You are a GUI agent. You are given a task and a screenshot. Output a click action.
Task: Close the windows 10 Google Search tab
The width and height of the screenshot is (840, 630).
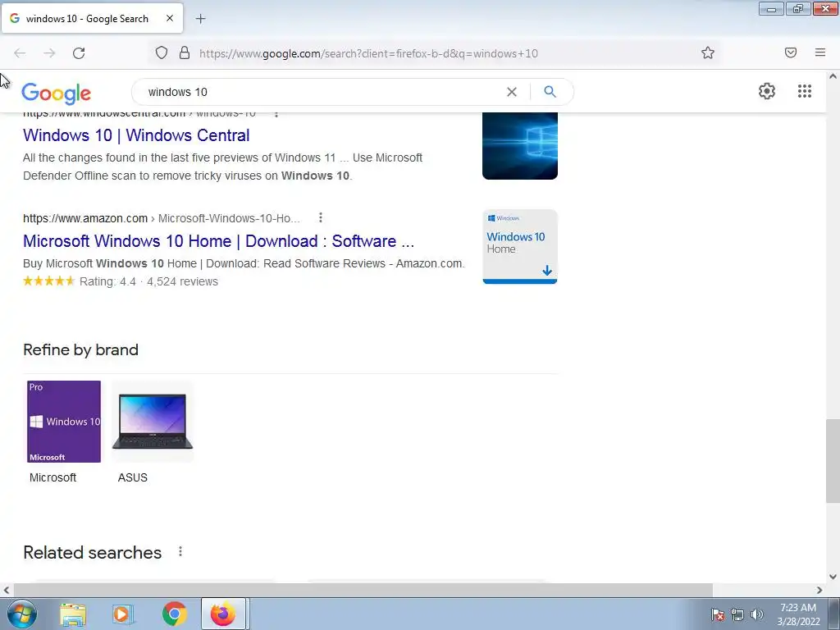(170, 18)
